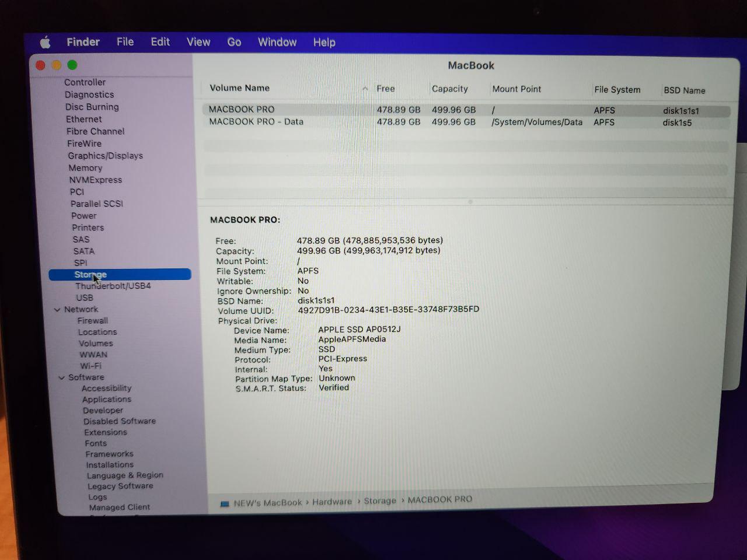Select Diagnostics in the sidebar

89,94
